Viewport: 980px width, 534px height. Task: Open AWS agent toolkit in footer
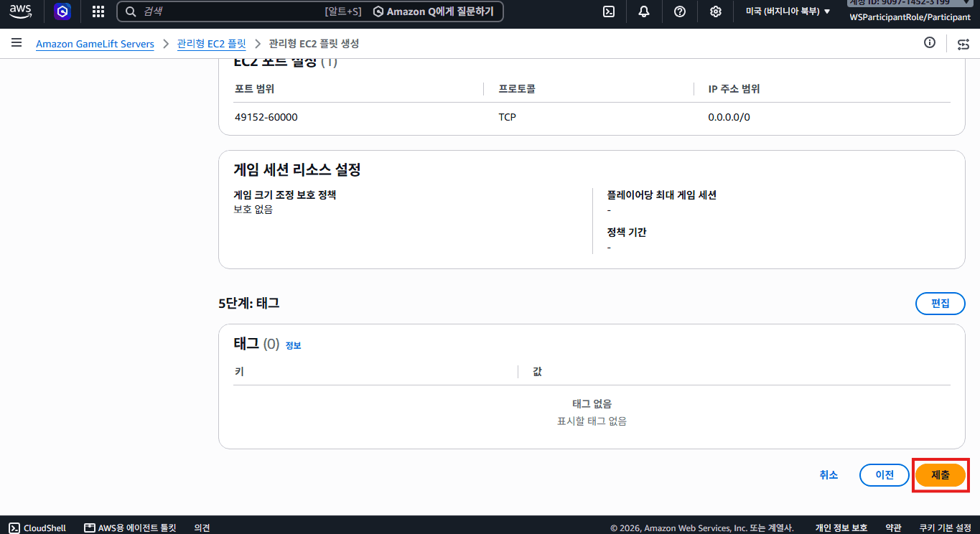(x=130, y=528)
